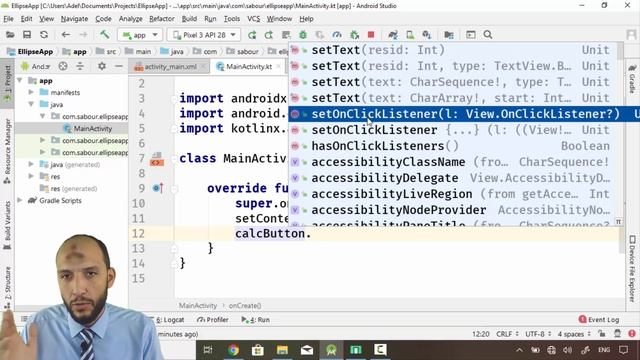Click the completion popup scrollbar

[620, 51]
